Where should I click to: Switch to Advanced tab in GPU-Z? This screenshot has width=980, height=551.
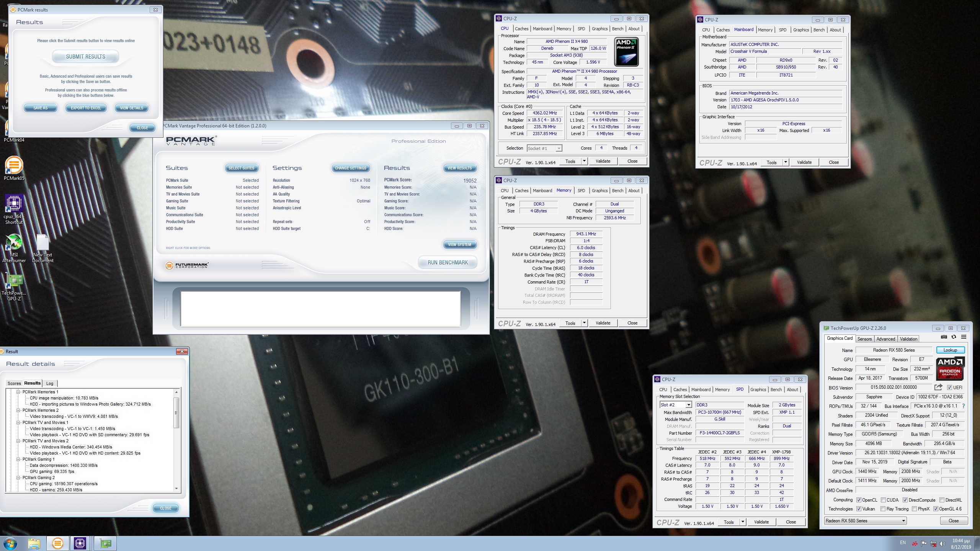coord(885,339)
